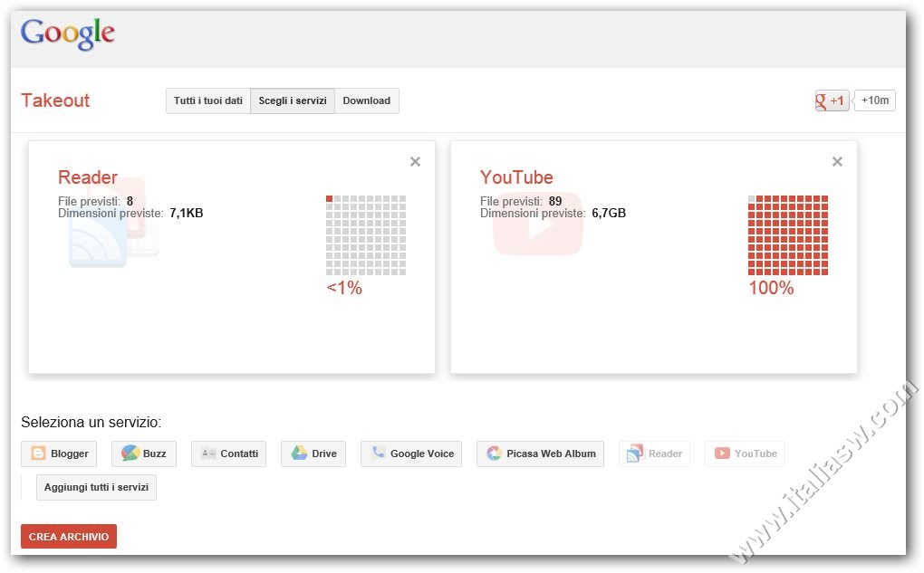The width and height of the screenshot is (924, 573).
Task: Click the Buzz icon
Action: pos(130,453)
